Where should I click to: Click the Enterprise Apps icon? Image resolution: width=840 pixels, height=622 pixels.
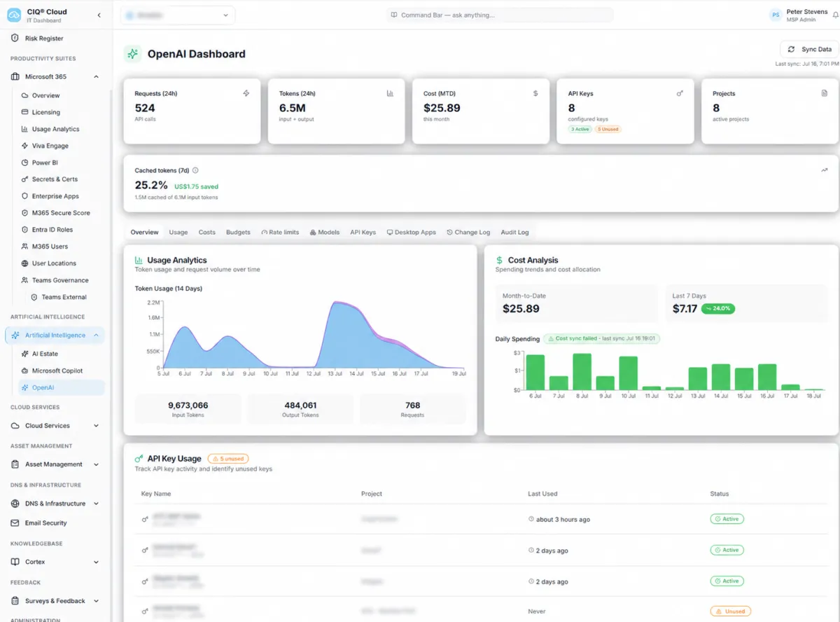(25, 196)
